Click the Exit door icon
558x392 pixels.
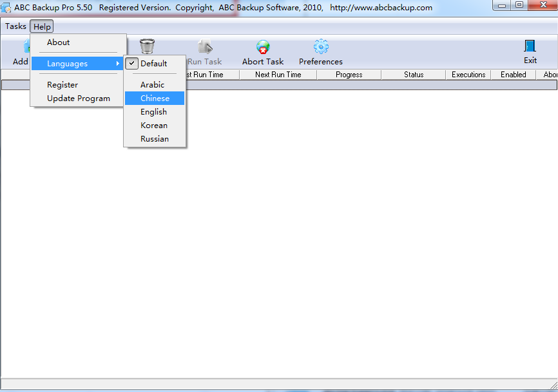coord(530,46)
